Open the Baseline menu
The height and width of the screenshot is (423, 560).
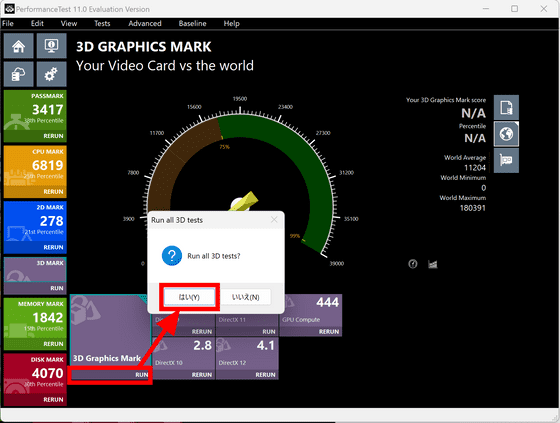click(x=192, y=24)
